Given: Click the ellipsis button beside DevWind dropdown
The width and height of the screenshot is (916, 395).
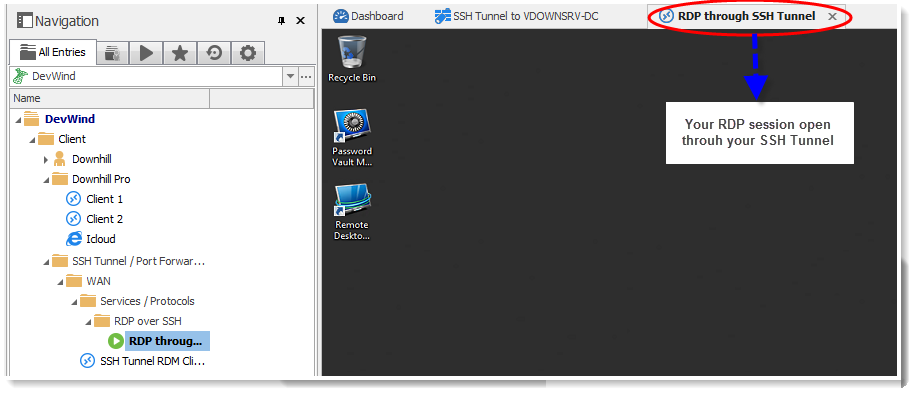Looking at the screenshot, I should 307,76.
